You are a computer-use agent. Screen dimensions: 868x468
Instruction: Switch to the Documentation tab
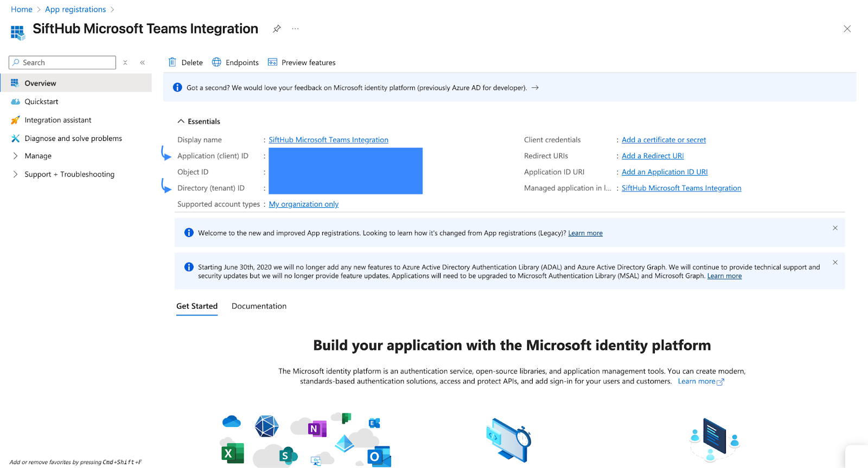pyautogui.click(x=259, y=306)
